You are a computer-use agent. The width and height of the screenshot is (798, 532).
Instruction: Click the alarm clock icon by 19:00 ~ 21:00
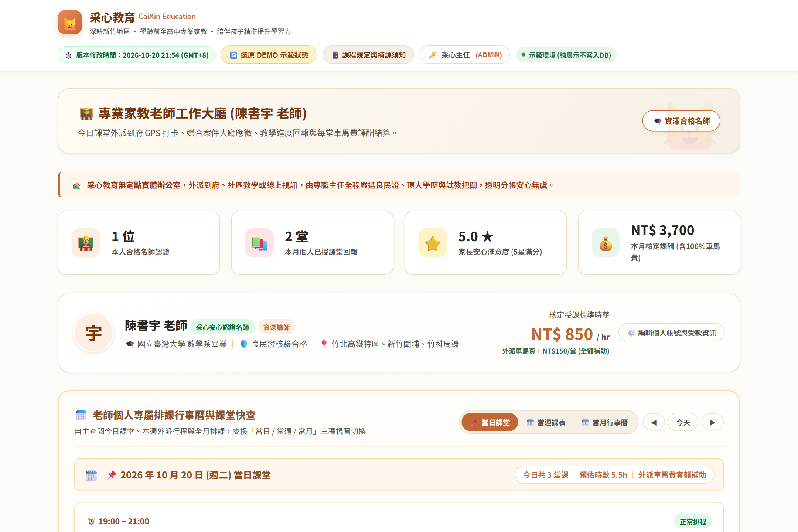pyautogui.click(x=91, y=521)
